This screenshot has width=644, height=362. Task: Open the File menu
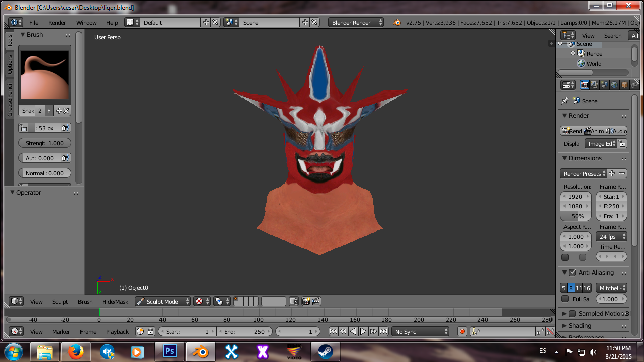coord(34,23)
